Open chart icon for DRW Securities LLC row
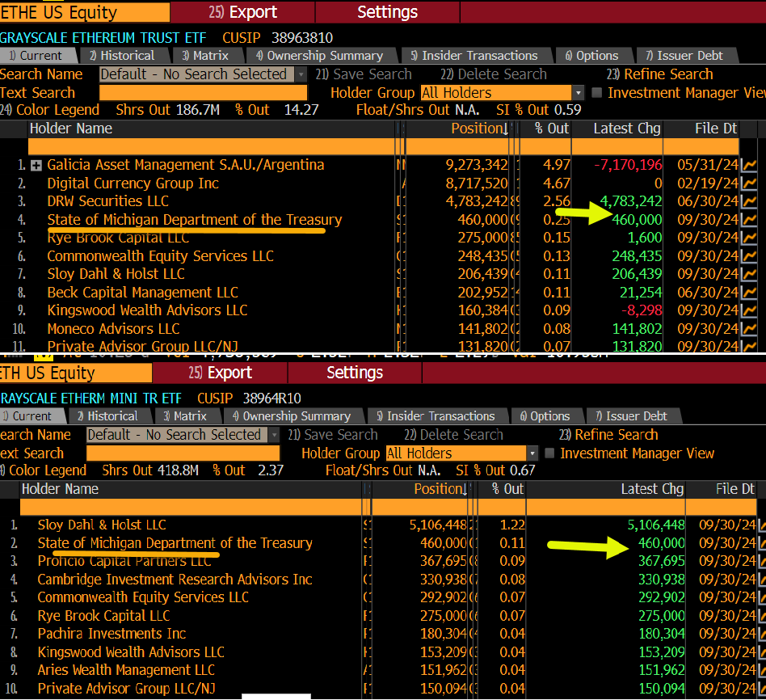This screenshot has height=700, width=766. pyautogui.click(x=749, y=201)
